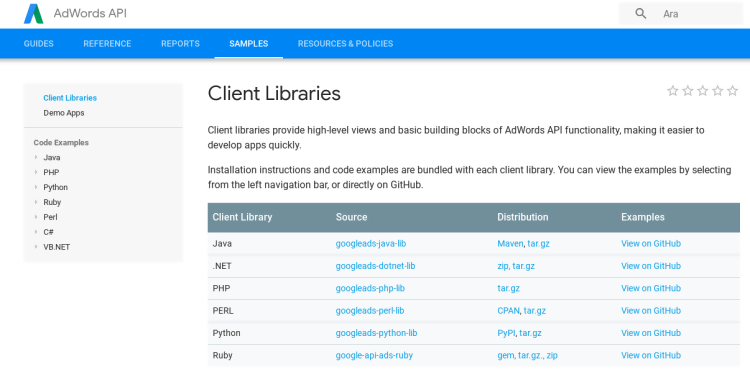Open the googleads-python-lib source link

coord(376,333)
